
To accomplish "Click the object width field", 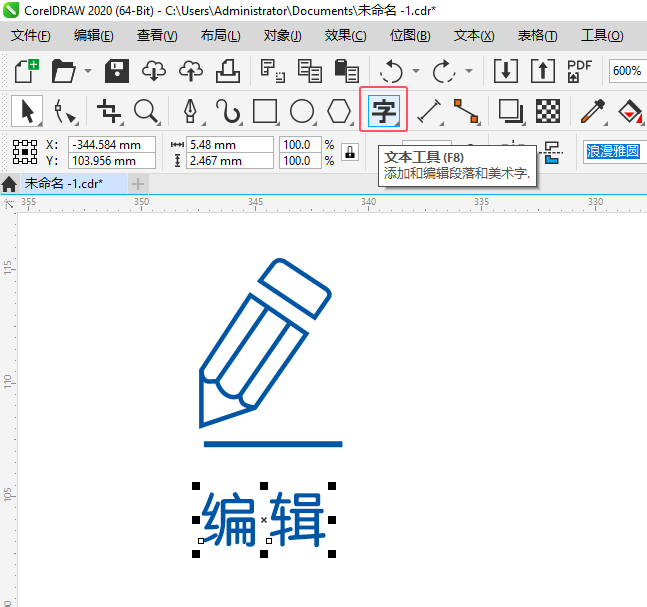I will coord(230,145).
